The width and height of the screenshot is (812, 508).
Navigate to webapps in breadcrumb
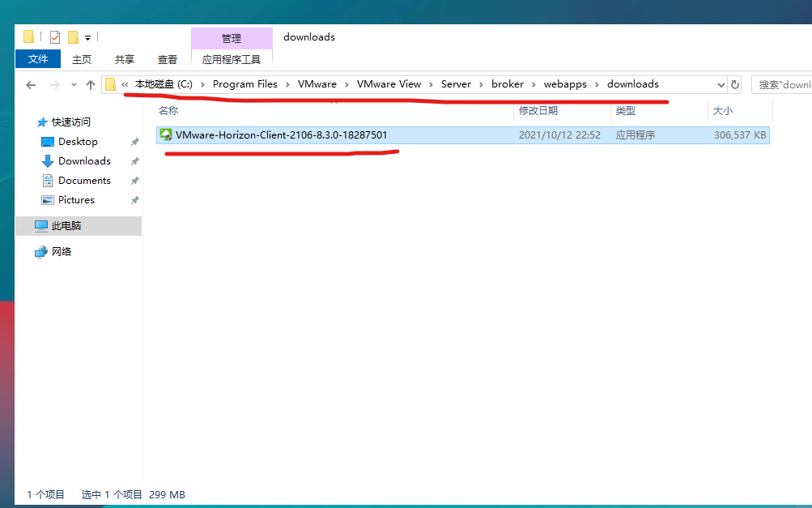coord(565,84)
